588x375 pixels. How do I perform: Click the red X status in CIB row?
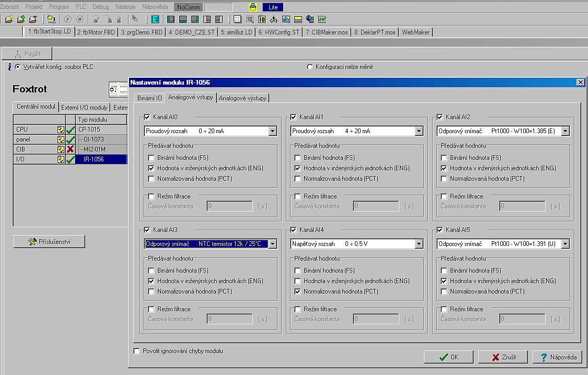click(x=71, y=149)
